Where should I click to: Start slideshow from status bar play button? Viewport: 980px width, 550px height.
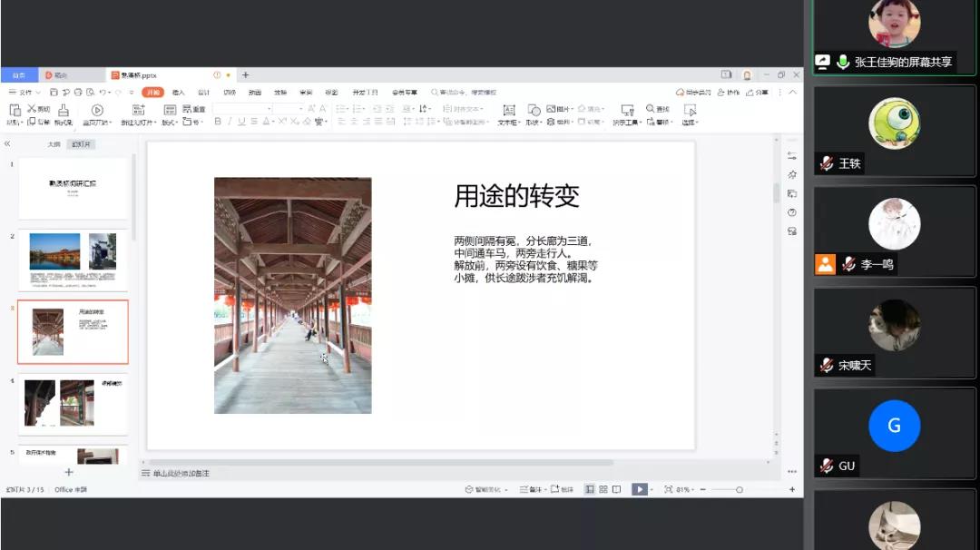point(639,489)
